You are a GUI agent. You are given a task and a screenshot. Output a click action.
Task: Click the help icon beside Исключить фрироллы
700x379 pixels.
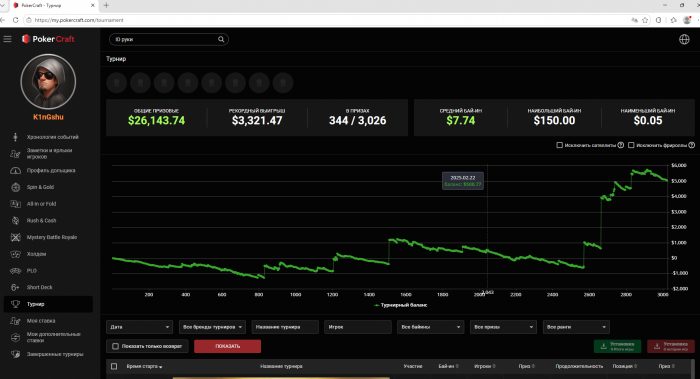tap(692, 145)
